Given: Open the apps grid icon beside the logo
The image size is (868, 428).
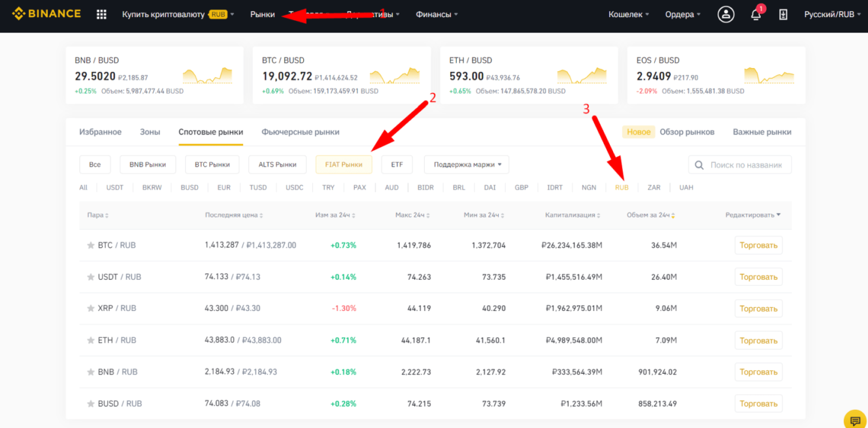Looking at the screenshot, I should click(x=101, y=14).
